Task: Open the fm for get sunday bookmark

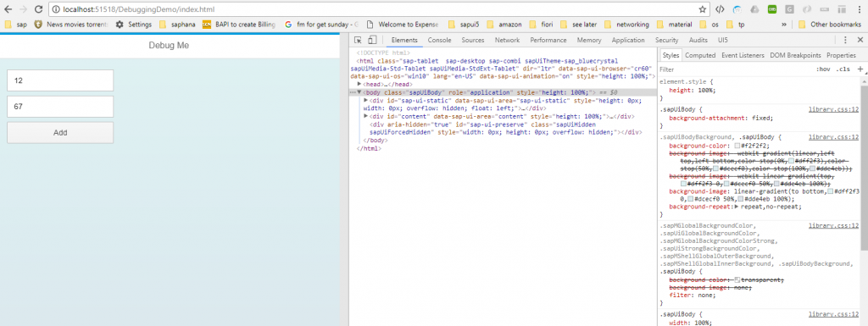Action: pyautogui.click(x=321, y=25)
